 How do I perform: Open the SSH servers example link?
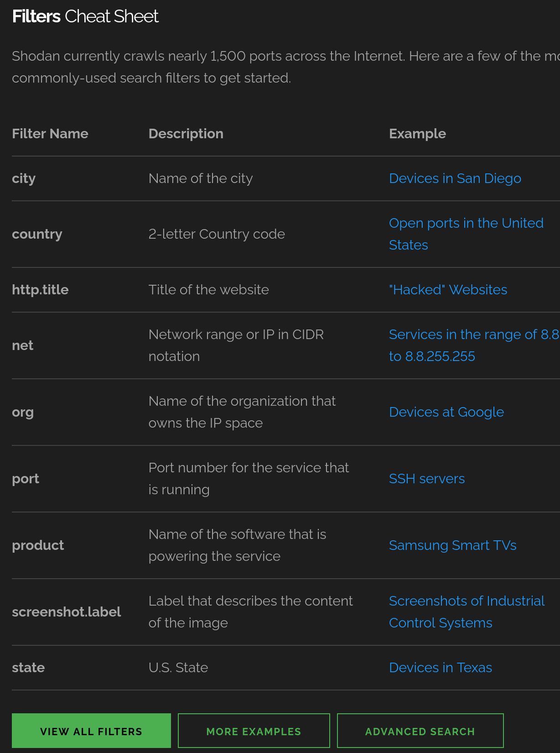427,479
